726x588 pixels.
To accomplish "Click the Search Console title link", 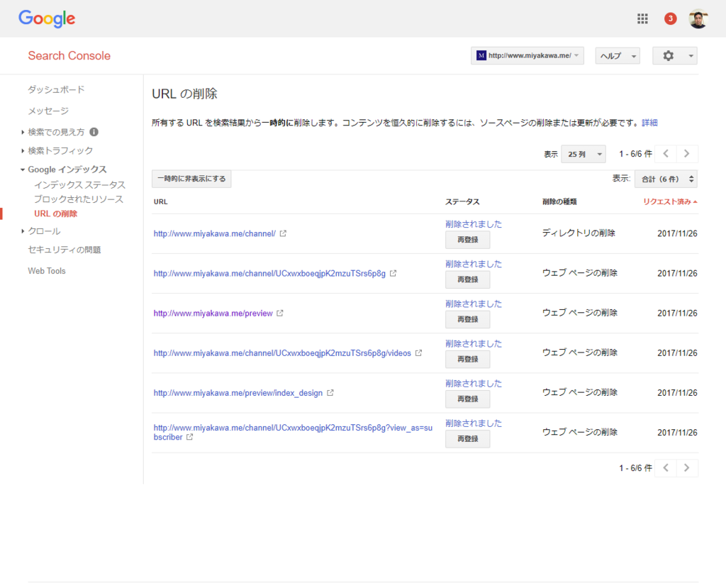I will 69,55.
